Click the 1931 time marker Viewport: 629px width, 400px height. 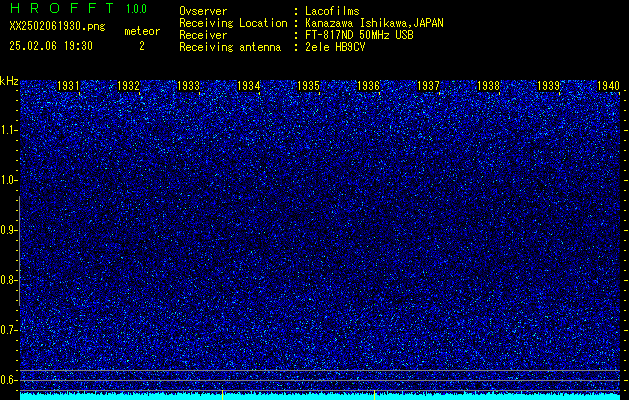tap(68, 85)
